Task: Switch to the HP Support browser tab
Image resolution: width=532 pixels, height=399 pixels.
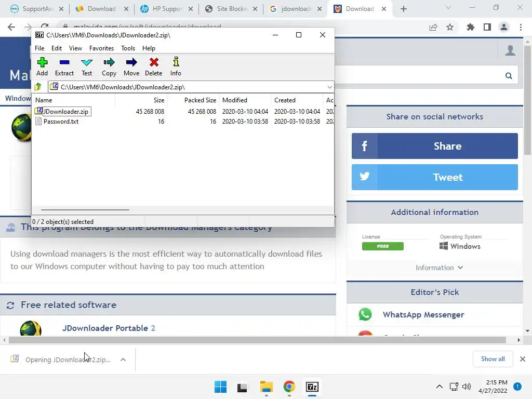Action: tap(167, 9)
